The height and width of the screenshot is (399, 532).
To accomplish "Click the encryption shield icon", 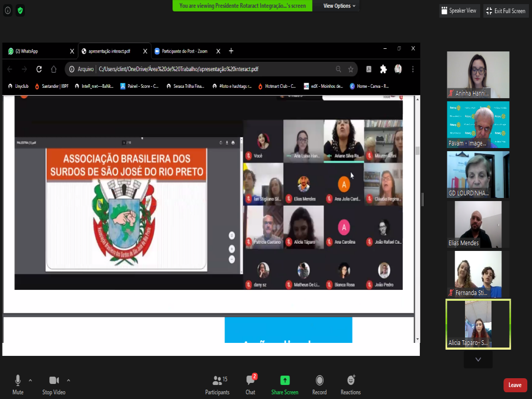I will pos(20,10).
